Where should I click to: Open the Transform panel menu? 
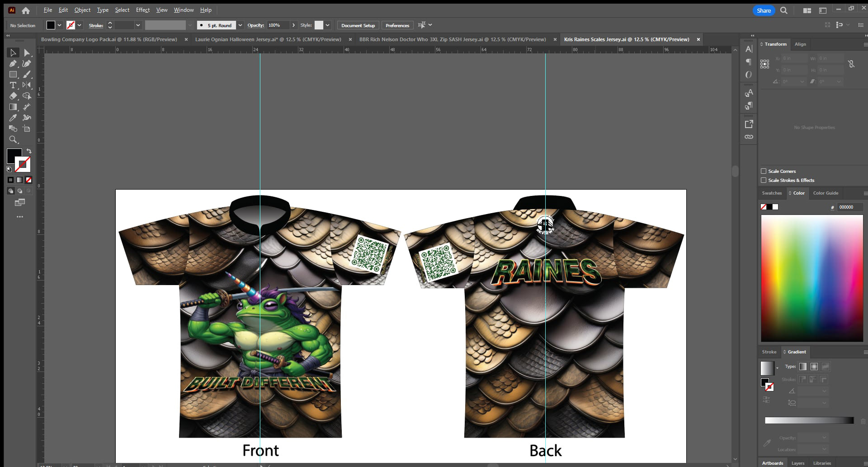click(x=865, y=44)
